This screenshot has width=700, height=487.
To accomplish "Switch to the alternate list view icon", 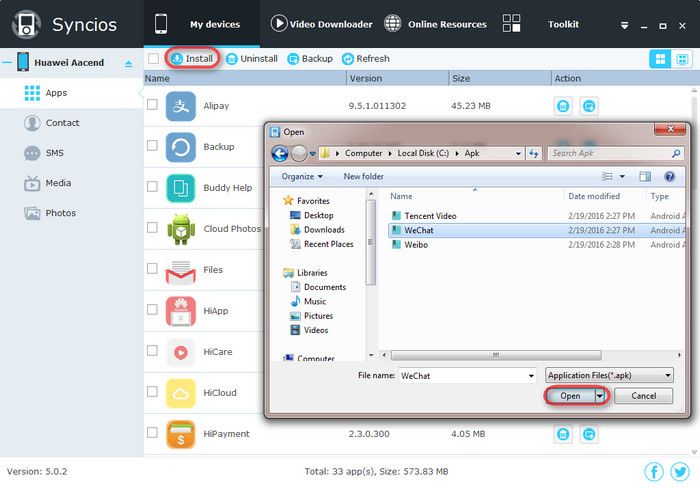I will coord(682,59).
